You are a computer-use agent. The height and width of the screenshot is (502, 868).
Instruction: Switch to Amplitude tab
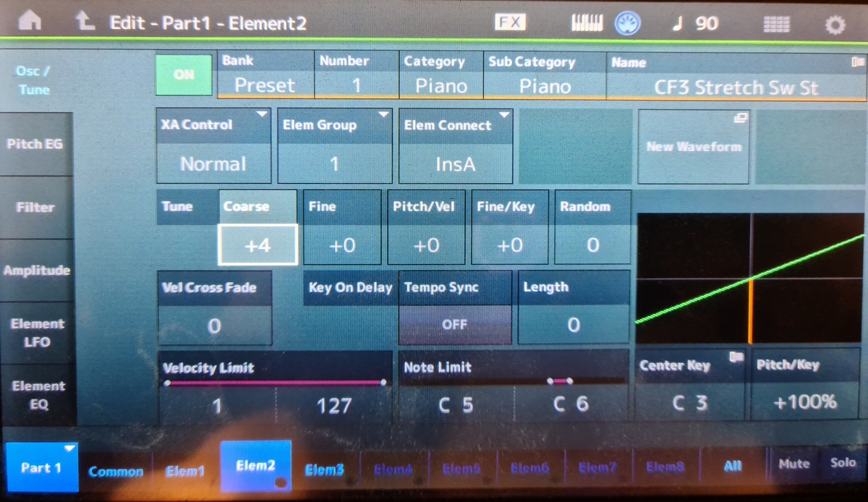point(36,271)
